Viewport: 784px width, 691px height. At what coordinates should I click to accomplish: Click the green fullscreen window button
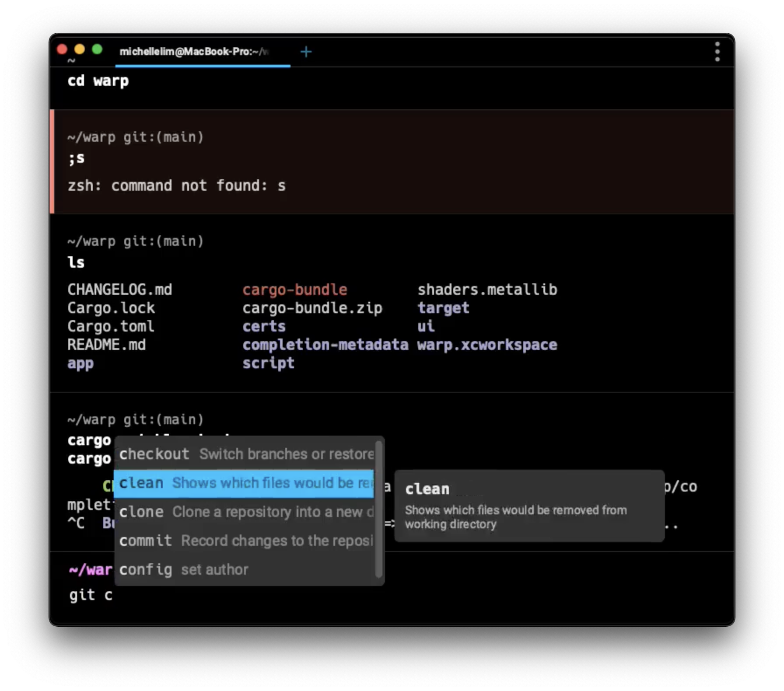point(97,49)
